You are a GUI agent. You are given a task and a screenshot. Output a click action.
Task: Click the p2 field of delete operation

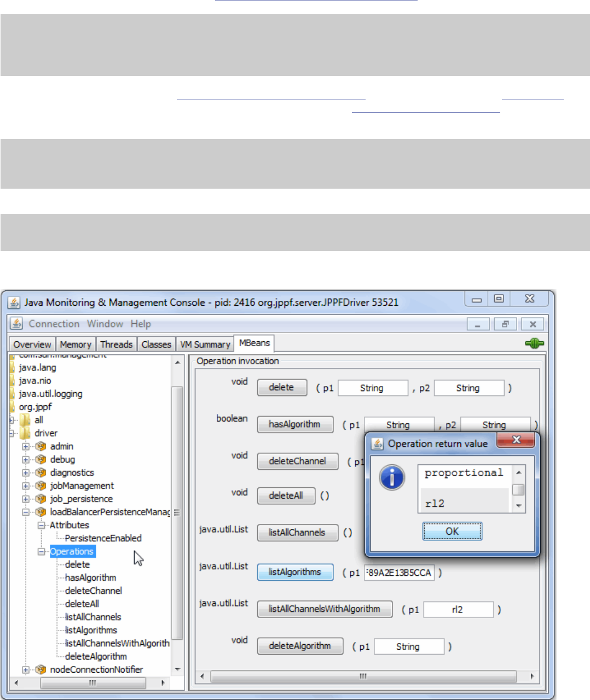pos(468,388)
